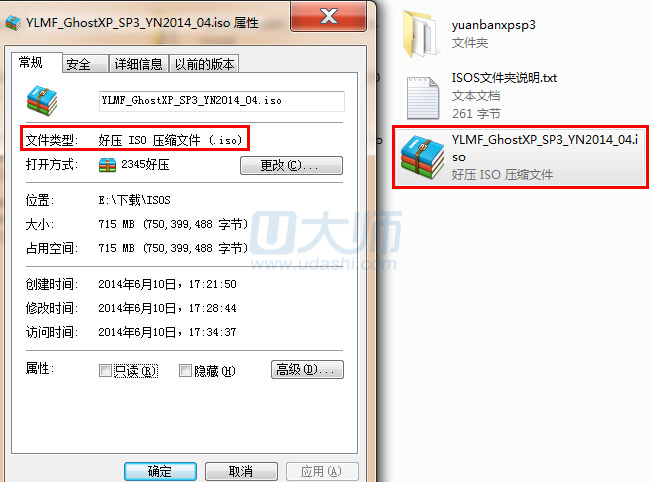This screenshot has height=482, width=652.
Task: Click the filename text field showing YLMF_GhostXP_SP3_YN2014_04.iso
Action: 222,101
